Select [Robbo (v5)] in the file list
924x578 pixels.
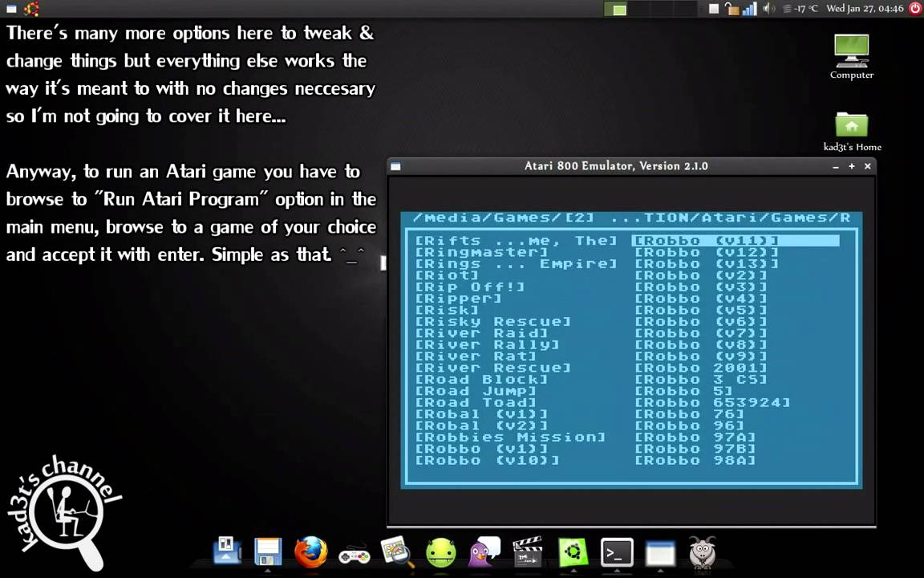701,310
